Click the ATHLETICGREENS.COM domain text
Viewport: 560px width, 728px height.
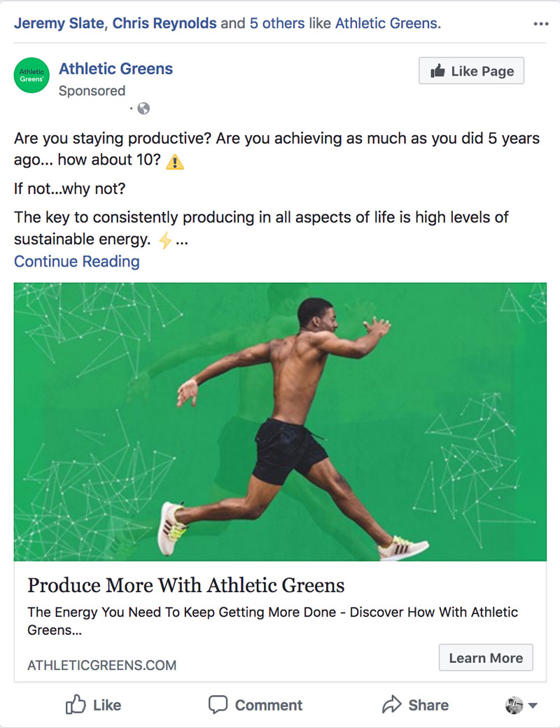point(101,665)
